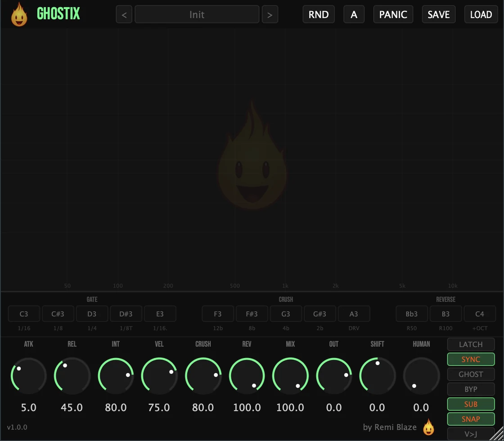
Task: Click the CRUSH knob
Action: (203, 376)
